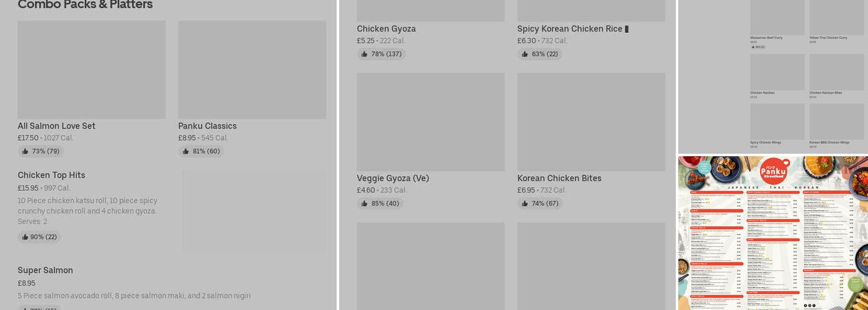The image size is (868, 310).
Task: Click thumbs-up icon for Korean Chicken Bites
Action: (525, 203)
